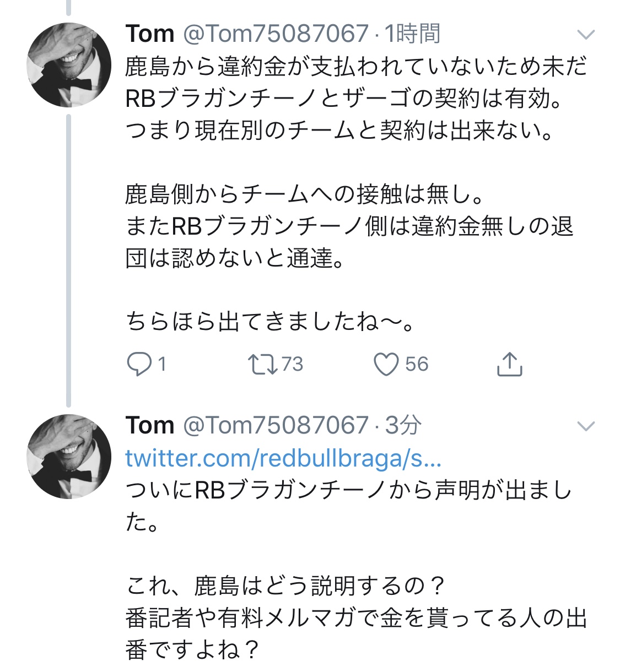Open the twitter.com/redbullbraga link
620x672 pixels.
283,458
